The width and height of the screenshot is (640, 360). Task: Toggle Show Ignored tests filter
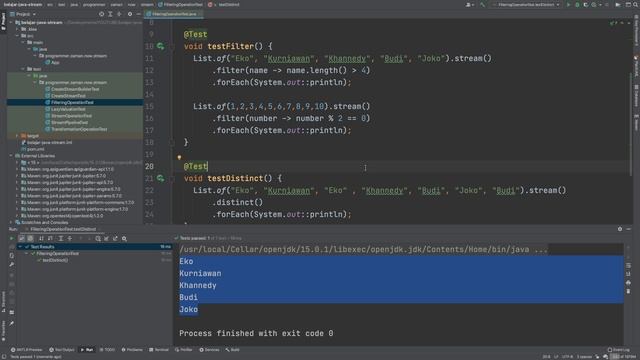coord(30,238)
